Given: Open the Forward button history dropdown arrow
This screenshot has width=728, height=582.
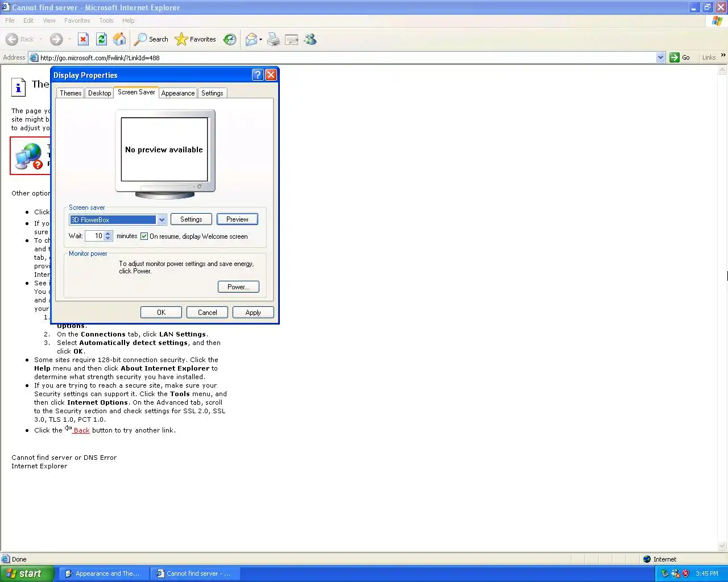Looking at the screenshot, I should pyautogui.click(x=69, y=39).
